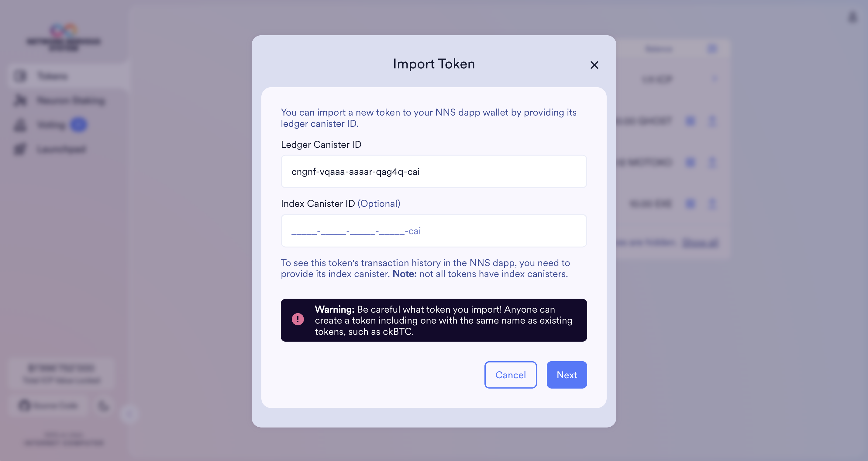
Task: Click the Index Canister ID optional field
Action: (x=434, y=231)
